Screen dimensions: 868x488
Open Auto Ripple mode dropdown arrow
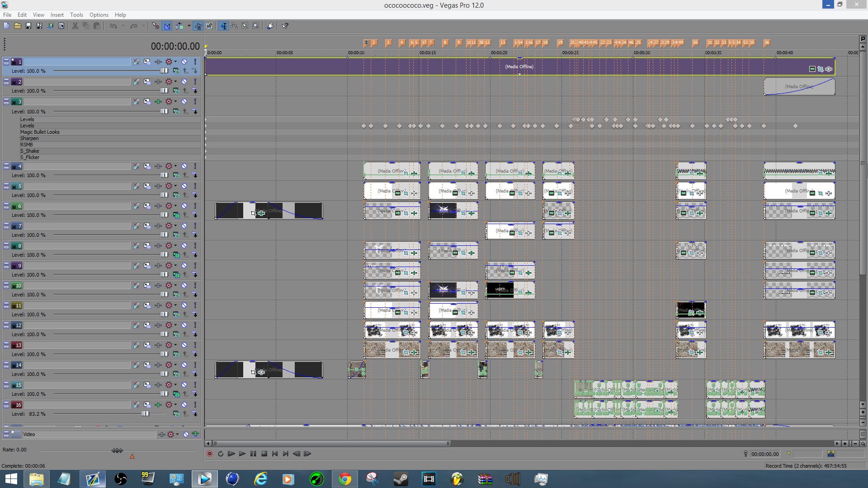[189, 26]
